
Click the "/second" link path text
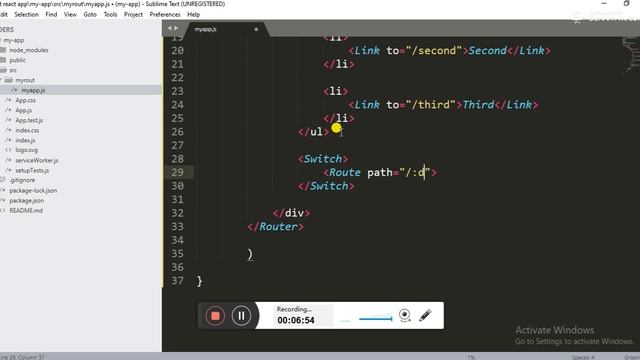tap(434, 51)
